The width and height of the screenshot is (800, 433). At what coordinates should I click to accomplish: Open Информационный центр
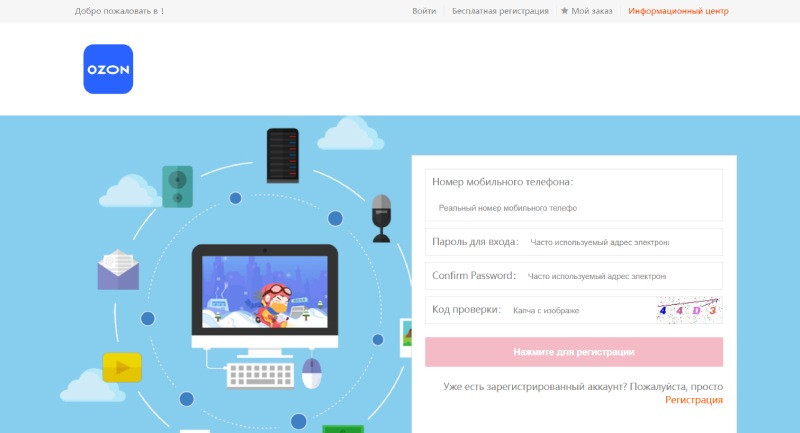[x=678, y=11]
